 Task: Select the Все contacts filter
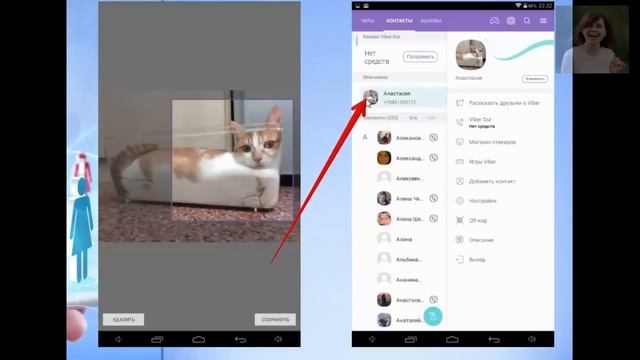[413, 118]
